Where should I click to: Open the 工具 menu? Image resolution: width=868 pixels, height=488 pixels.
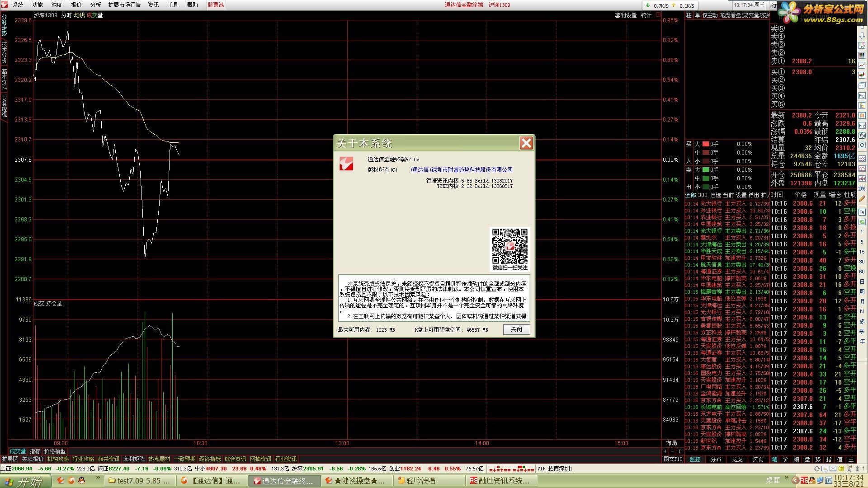click(x=173, y=5)
